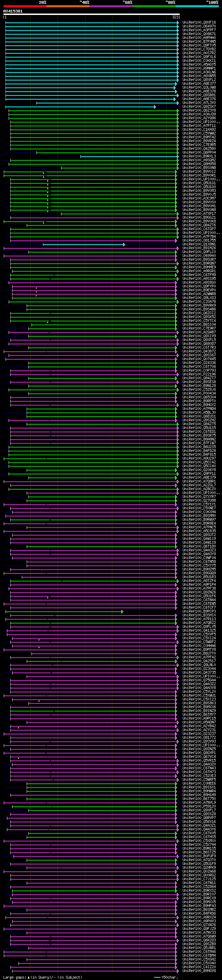Select the UniRef100_Q9SK52 label
This screenshot has height=980, width=222.
click(x=199, y=317)
